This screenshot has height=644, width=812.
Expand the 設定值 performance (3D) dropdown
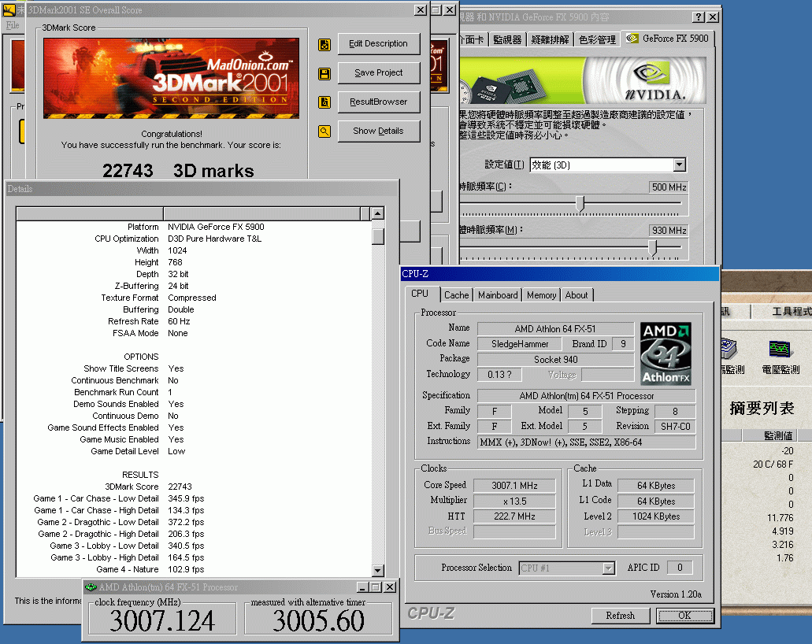pyautogui.click(x=680, y=165)
